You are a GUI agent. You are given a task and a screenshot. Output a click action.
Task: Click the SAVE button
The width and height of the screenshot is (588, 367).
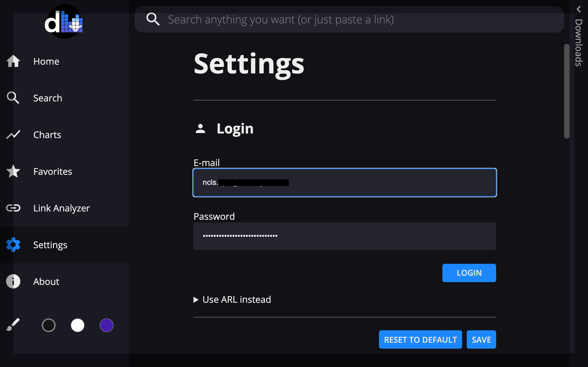pos(481,339)
